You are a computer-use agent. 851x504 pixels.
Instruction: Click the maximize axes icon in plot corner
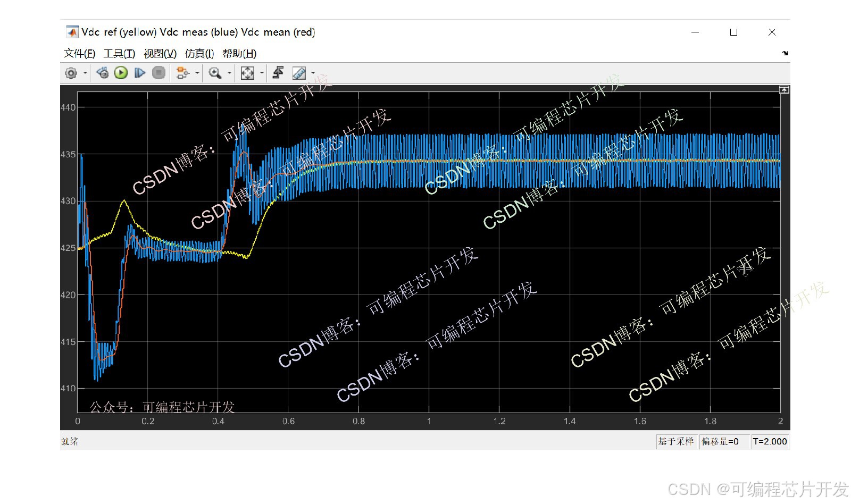pyautogui.click(x=785, y=90)
